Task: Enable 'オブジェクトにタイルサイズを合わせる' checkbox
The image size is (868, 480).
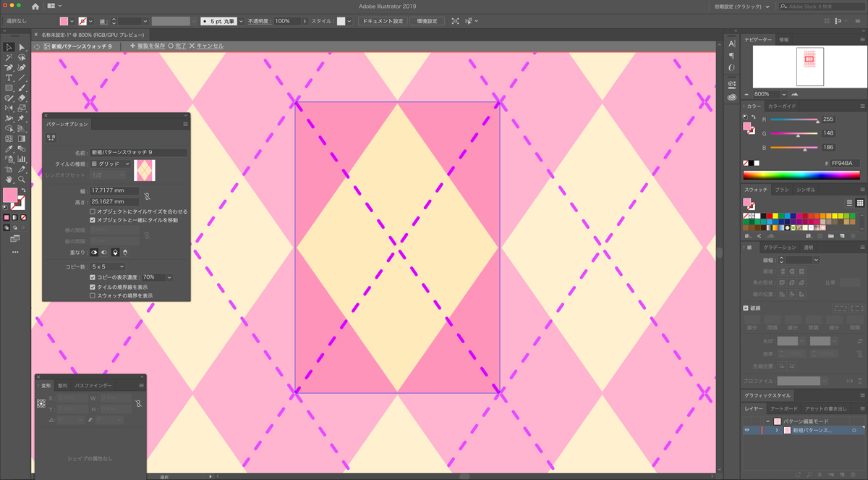Action: click(93, 211)
